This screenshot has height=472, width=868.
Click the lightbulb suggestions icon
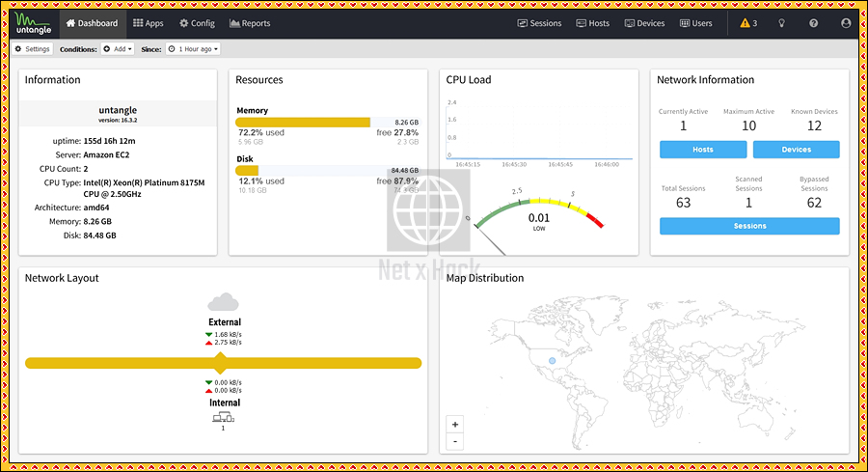point(781,23)
